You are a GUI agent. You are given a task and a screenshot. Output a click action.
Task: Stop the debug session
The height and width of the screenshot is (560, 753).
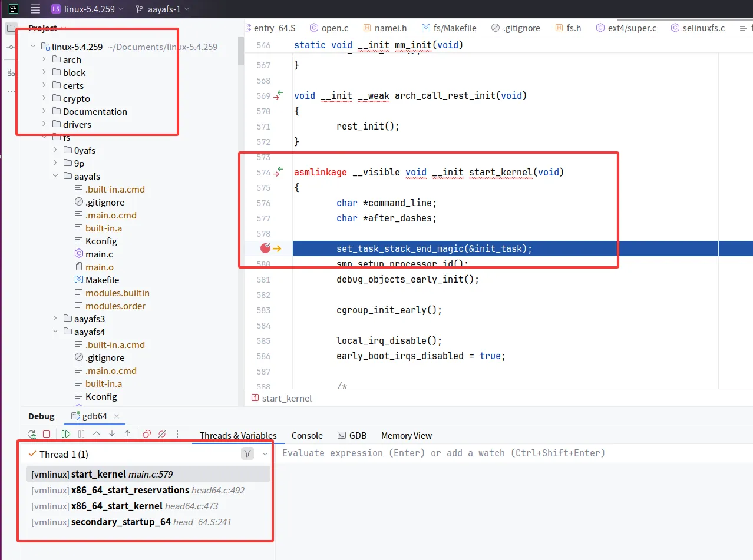(47, 435)
